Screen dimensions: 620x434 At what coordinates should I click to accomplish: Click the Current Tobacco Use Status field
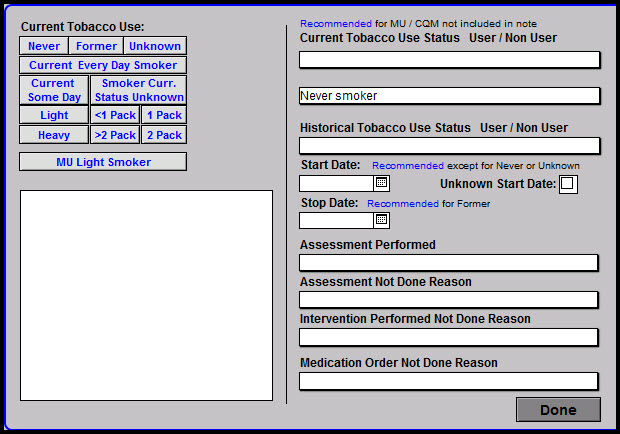tap(449, 60)
